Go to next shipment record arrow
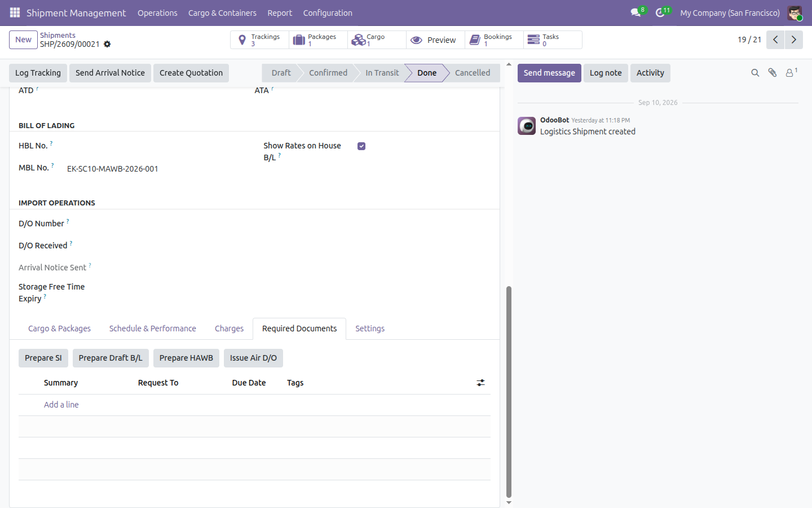Image resolution: width=812 pixels, height=508 pixels. click(793, 40)
